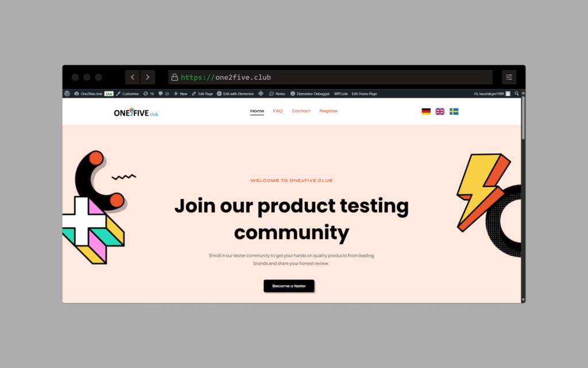Click the "Enroll in our tester community" paragraph
The width and height of the screenshot is (588, 368).
tap(291, 259)
